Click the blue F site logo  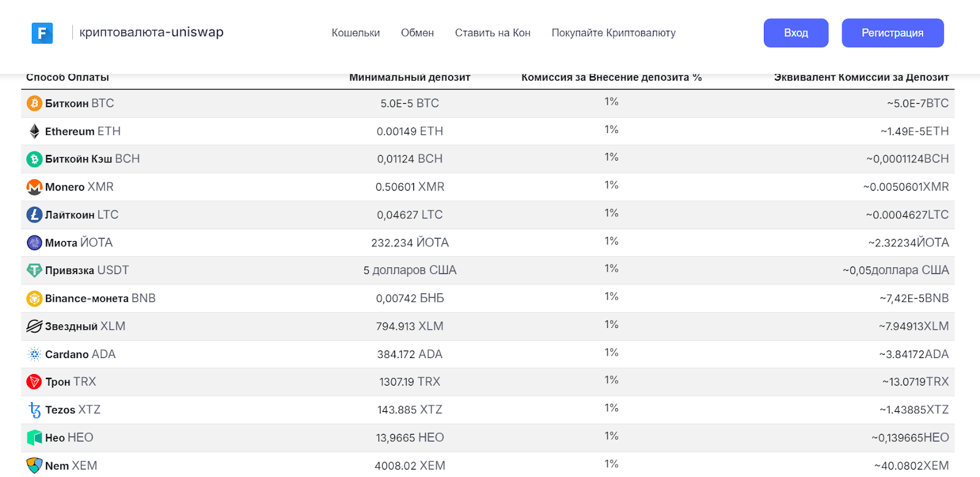click(42, 33)
